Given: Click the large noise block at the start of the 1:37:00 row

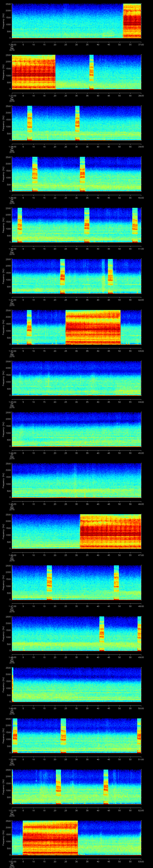Looking at the screenshot, I should (x=33, y=71).
